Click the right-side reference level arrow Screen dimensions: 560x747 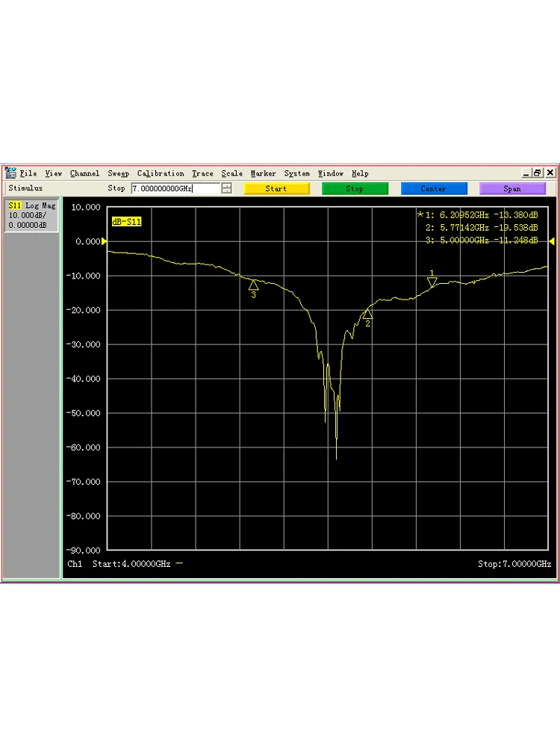coord(552,241)
